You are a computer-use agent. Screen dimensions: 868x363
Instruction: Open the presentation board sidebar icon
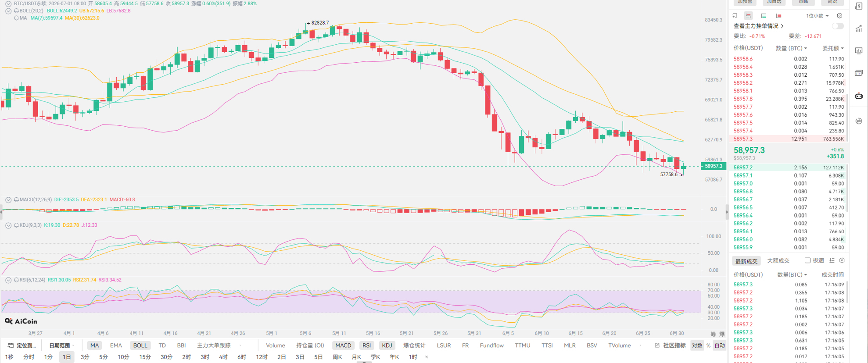[859, 51]
